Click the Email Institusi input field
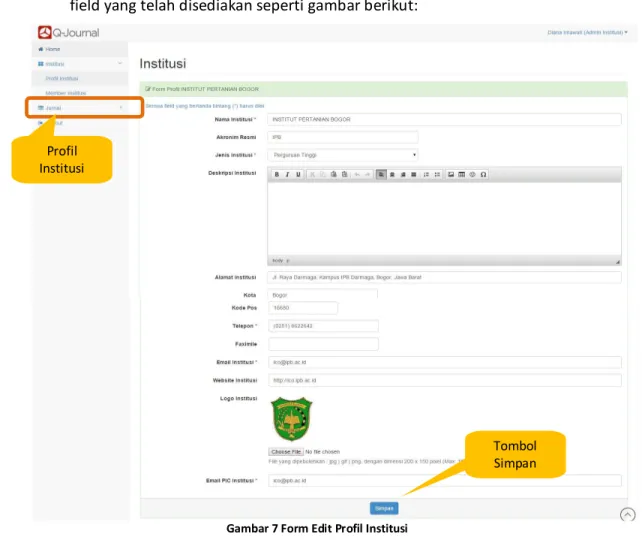Image resolution: width=642 pixels, height=549 pixels. tap(445, 362)
